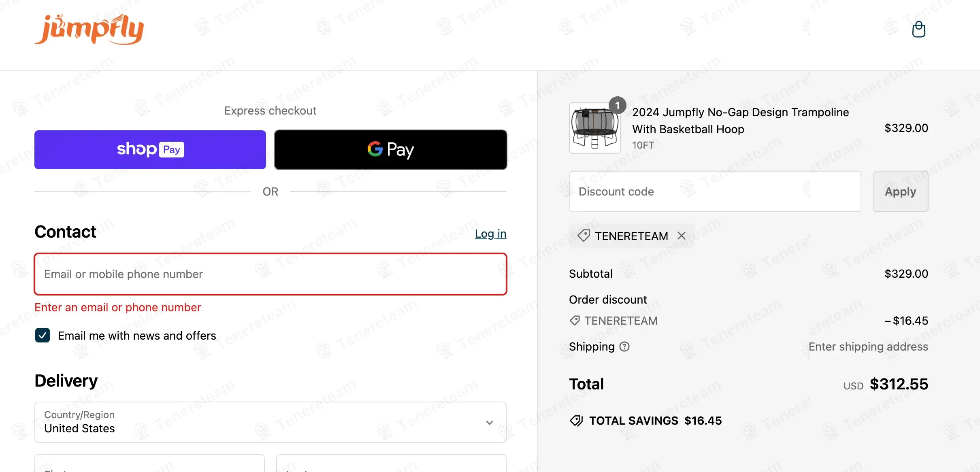Click the discount tag icon on TENERETEAM chip
Image resolution: width=980 pixels, height=472 pixels.
click(584, 236)
